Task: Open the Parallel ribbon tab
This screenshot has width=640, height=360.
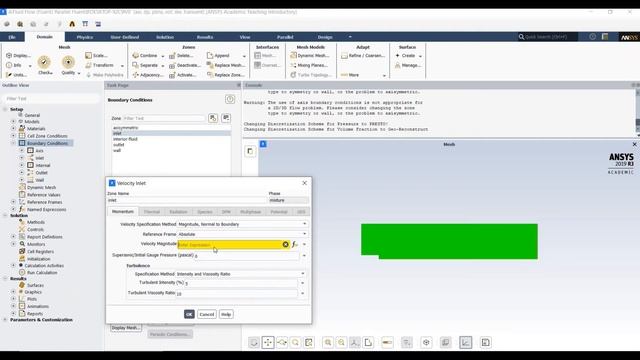Action: [285, 37]
